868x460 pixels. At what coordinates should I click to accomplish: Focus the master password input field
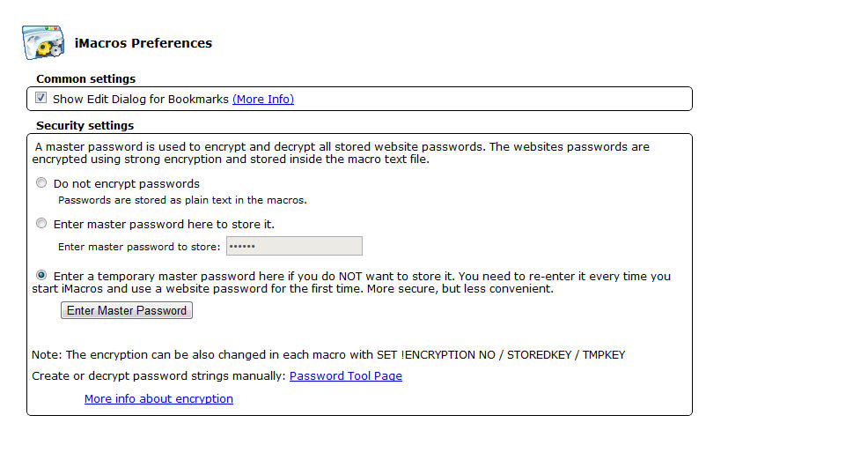pos(295,246)
